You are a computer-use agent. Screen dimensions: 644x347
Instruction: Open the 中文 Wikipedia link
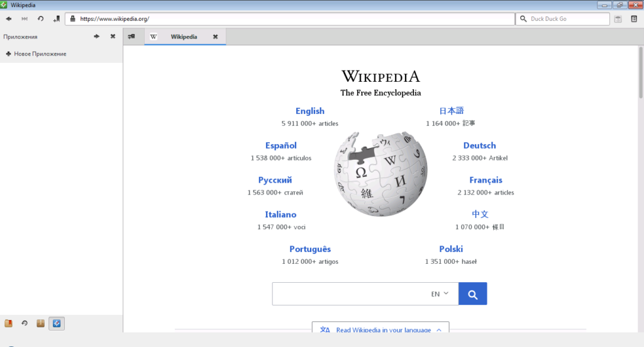click(x=480, y=214)
